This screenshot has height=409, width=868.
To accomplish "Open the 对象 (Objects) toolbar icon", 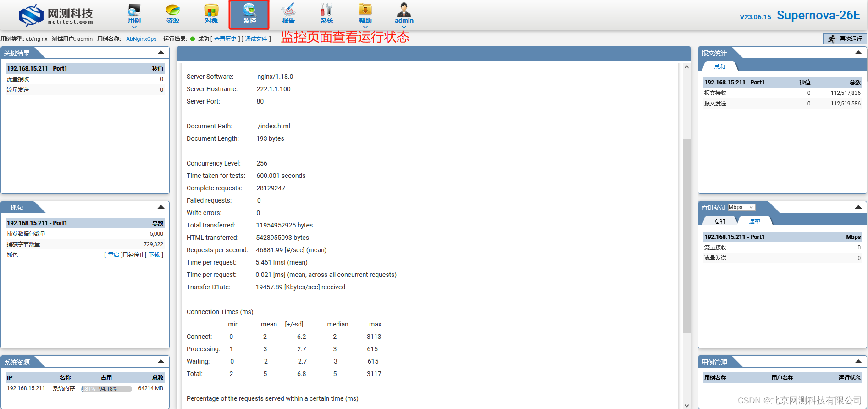I will tap(211, 14).
